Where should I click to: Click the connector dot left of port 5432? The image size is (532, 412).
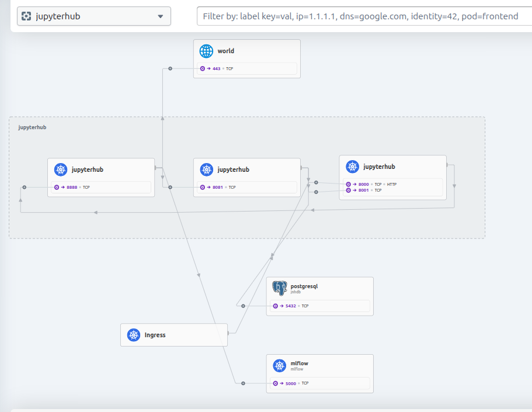[244, 306]
